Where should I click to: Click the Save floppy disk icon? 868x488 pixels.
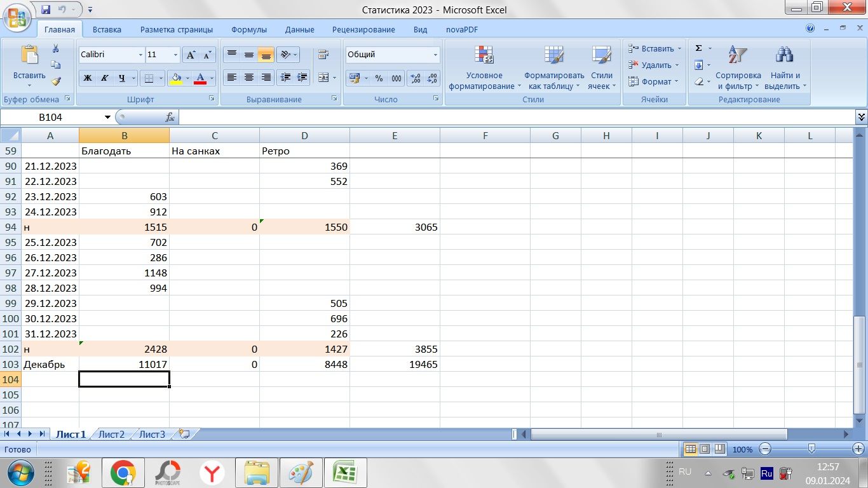tap(46, 10)
